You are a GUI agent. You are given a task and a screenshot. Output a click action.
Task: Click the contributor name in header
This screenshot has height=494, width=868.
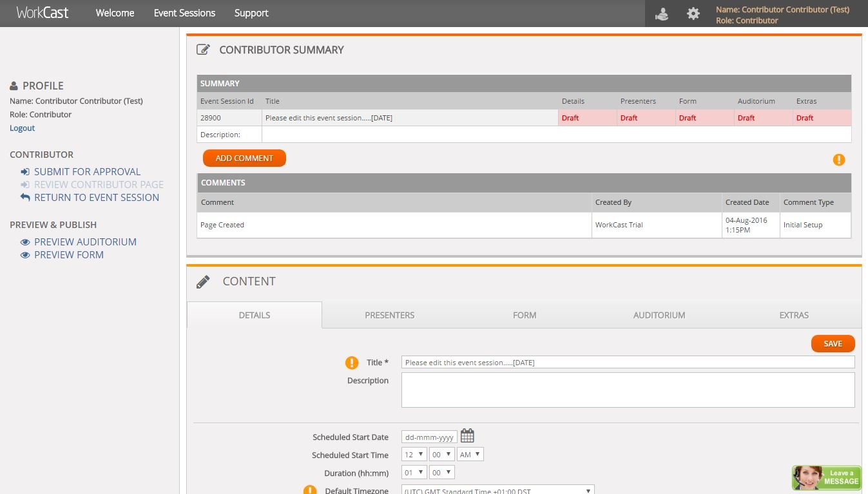click(x=782, y=10)
